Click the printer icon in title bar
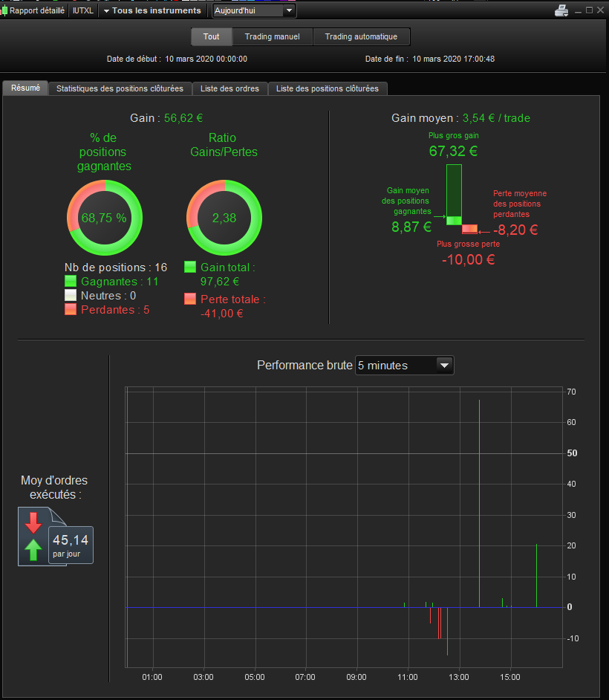 tap(561, 10)
